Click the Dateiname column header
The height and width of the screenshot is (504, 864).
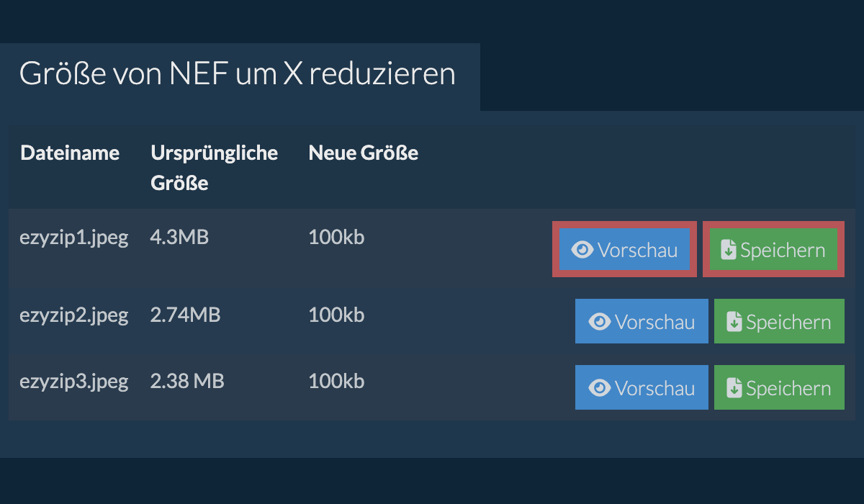[x=70, y=153]
